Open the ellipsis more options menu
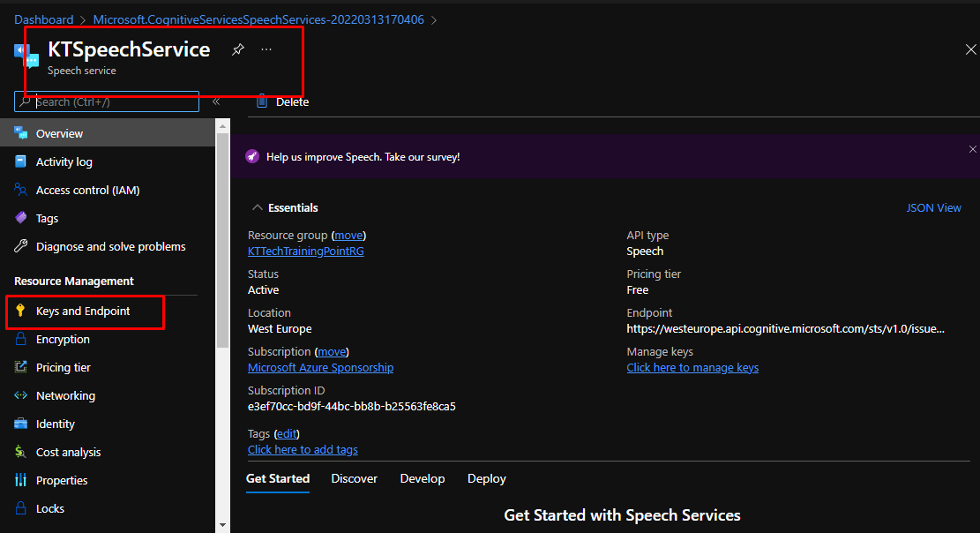 266,50
